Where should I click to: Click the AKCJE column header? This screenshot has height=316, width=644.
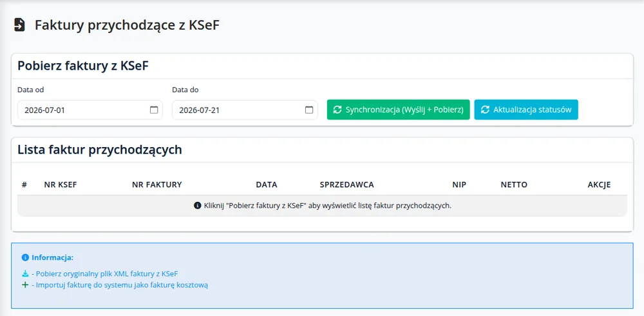(599, 184)
